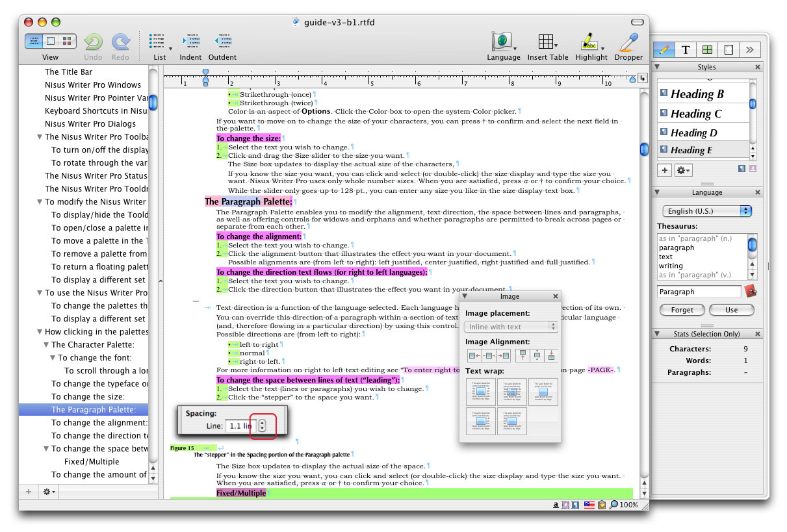The height and width of the screenshot is (532, 787).
Task: Close the floating Image palette
Action: pyautogui.click(x=556, y=296)
